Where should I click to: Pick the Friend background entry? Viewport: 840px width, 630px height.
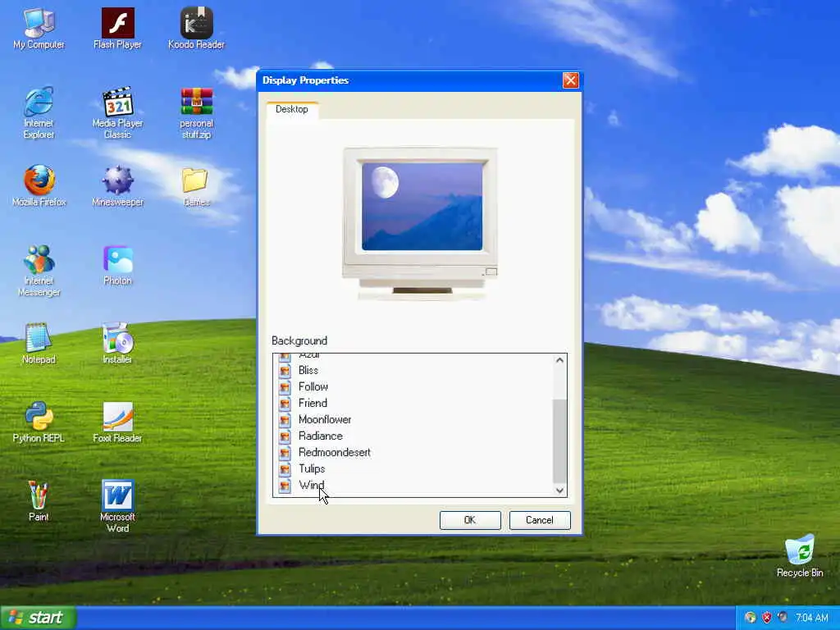(x=313, y=404)
